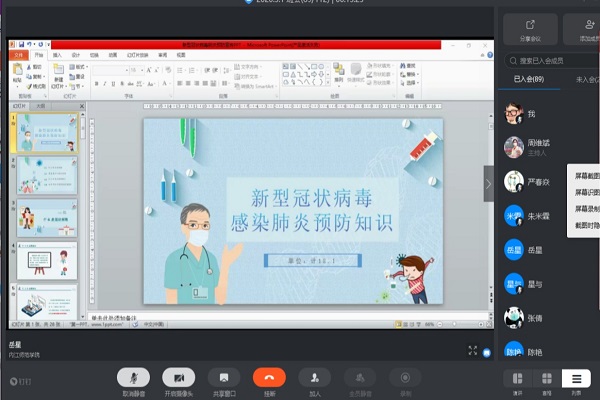This screenshot has width=600, height=400.
Task: Select participant 朱米霞 in the member list
Action: pyautogui.click(x=541, y=215)
